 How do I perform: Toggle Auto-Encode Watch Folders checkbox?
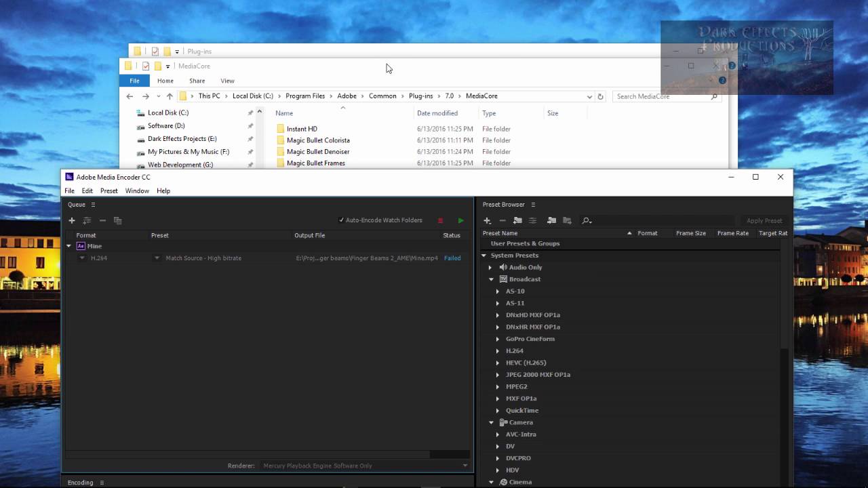341,220
